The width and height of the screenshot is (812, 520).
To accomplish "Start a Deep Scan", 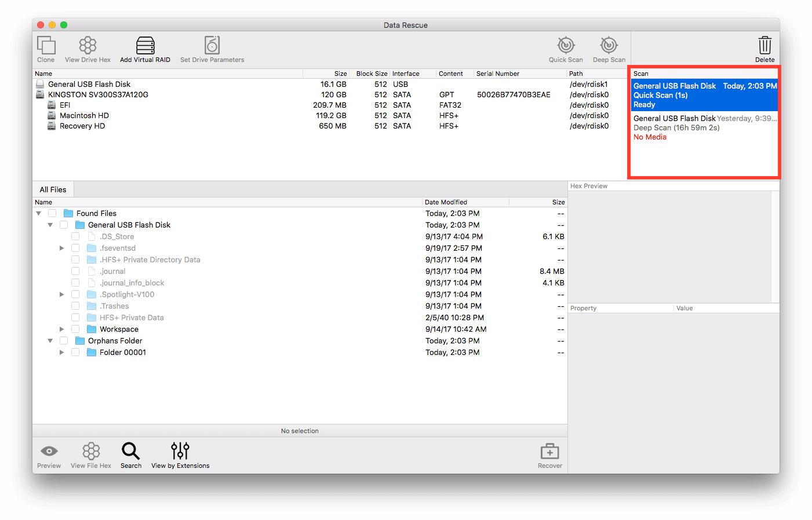I will [608, 49].
